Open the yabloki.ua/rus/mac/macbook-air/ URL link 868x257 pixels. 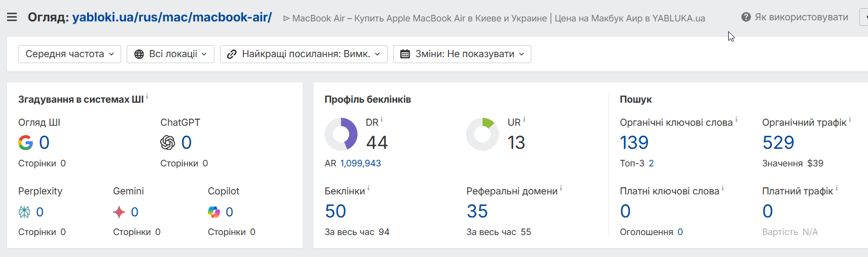point(172,18)
